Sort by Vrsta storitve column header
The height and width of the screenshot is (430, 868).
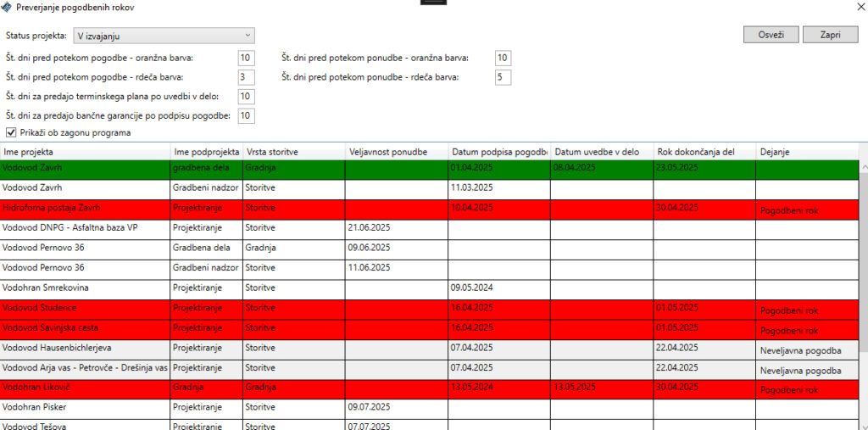coord(294,152)
